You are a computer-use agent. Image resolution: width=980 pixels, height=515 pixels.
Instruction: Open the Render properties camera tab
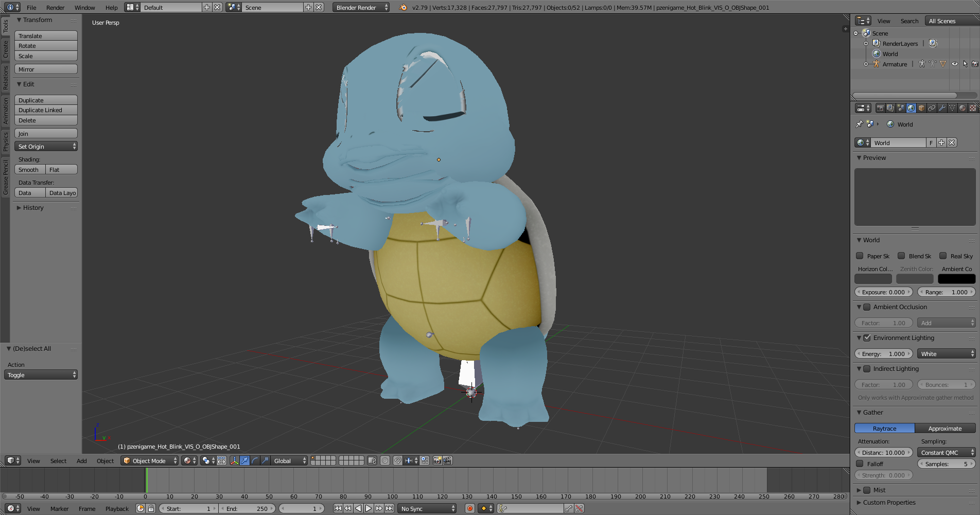[880, 108]
